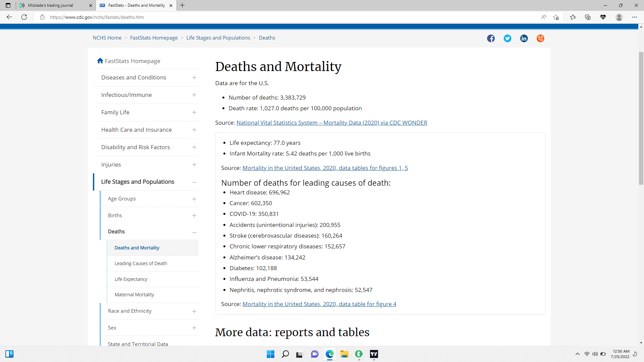
Task: Open Leading Causes of Death page
Action: click(141, 263)
